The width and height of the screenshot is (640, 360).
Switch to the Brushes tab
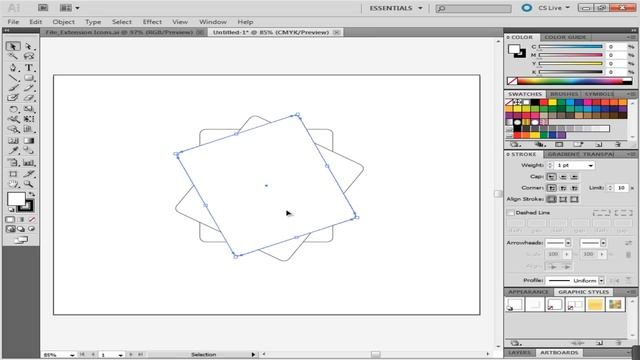564,94
